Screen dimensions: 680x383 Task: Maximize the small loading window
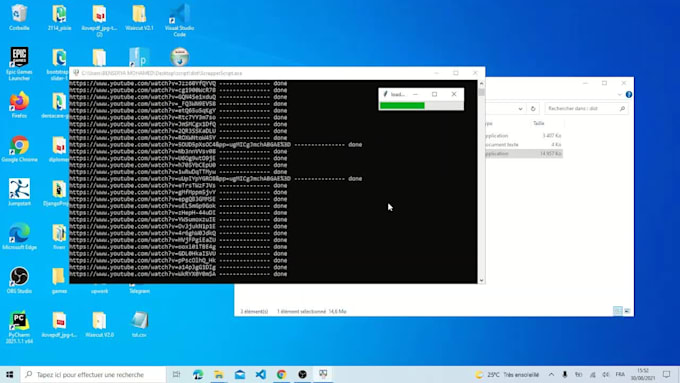(435, 94)
